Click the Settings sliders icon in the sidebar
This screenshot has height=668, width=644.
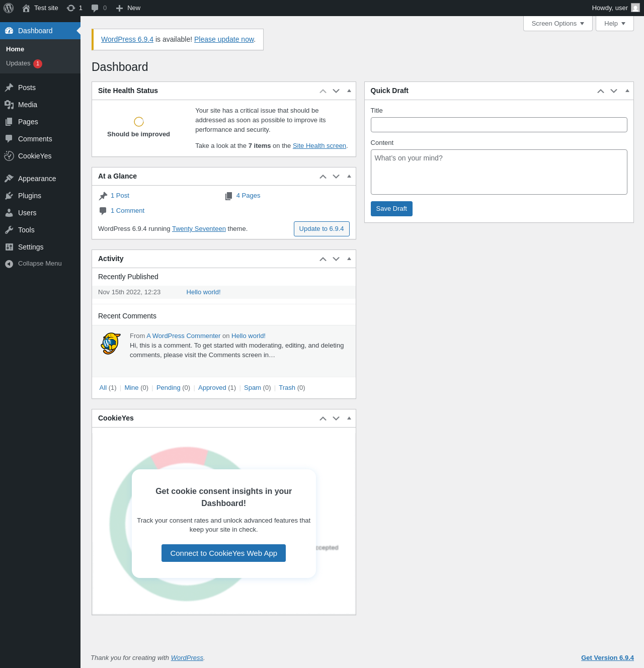point(9,247)
